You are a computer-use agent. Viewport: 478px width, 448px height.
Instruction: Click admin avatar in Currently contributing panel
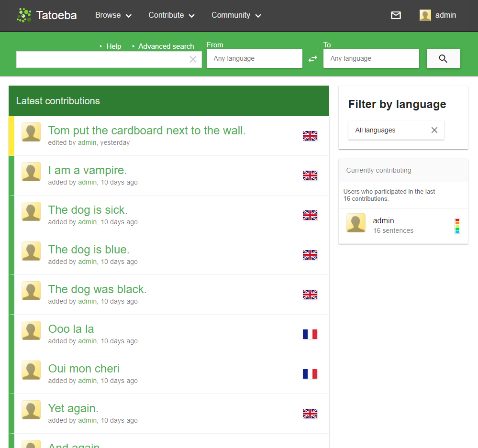click(356, 223)
